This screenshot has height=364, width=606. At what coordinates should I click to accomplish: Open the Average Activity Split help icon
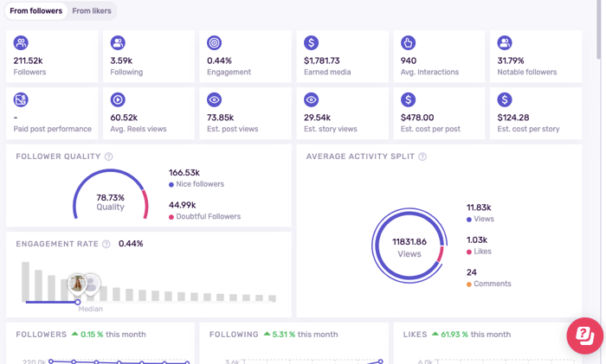(422, 156)
